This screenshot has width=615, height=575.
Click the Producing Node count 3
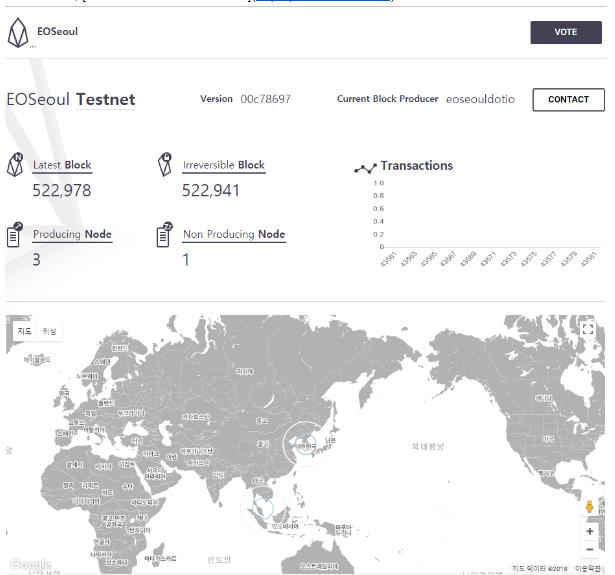coord(36,260)
